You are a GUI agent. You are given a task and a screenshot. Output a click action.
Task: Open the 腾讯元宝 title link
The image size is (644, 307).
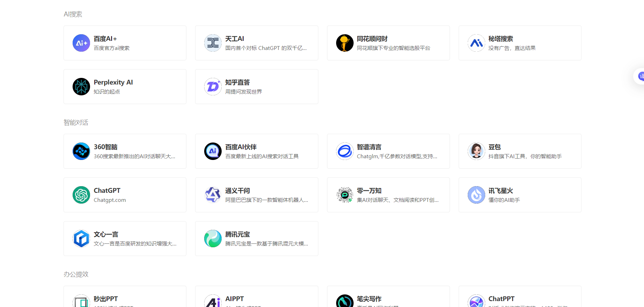(237, 234)
